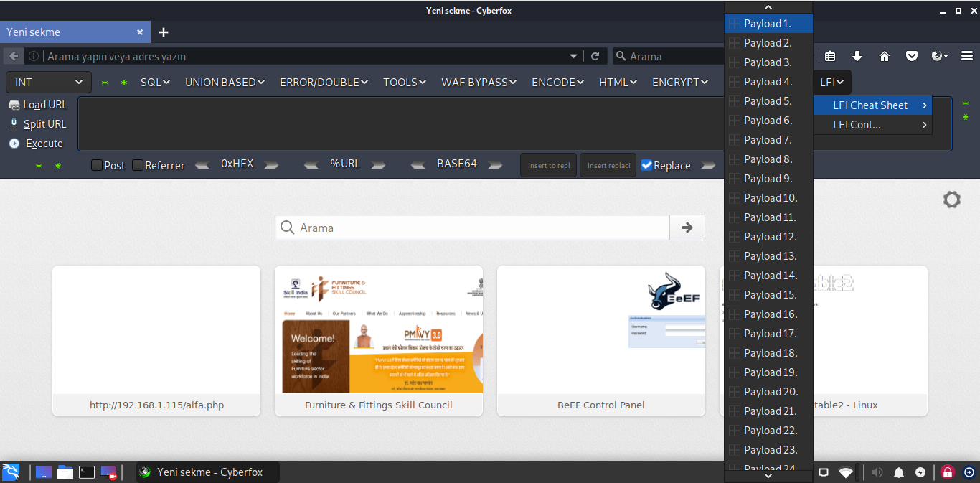The image size is (980, 483).
Task: Open the Downloads arrow icon
Action: (x=857, y=56)
